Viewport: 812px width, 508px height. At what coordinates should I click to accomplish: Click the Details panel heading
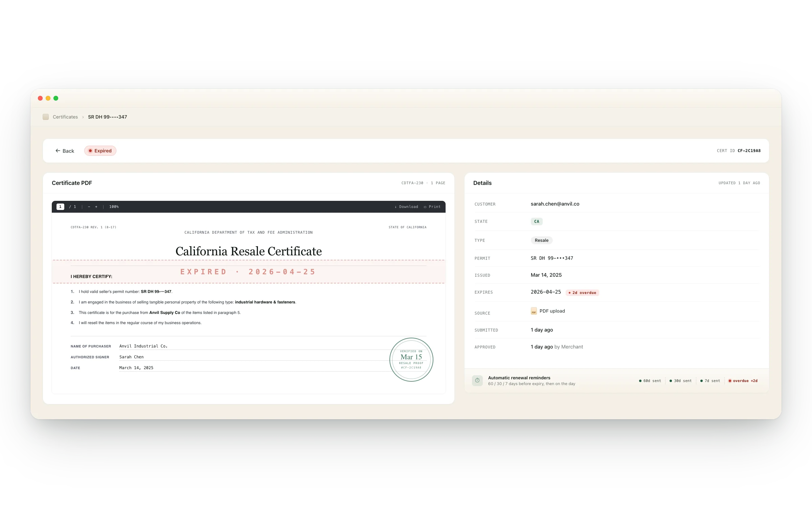(482, 183)
